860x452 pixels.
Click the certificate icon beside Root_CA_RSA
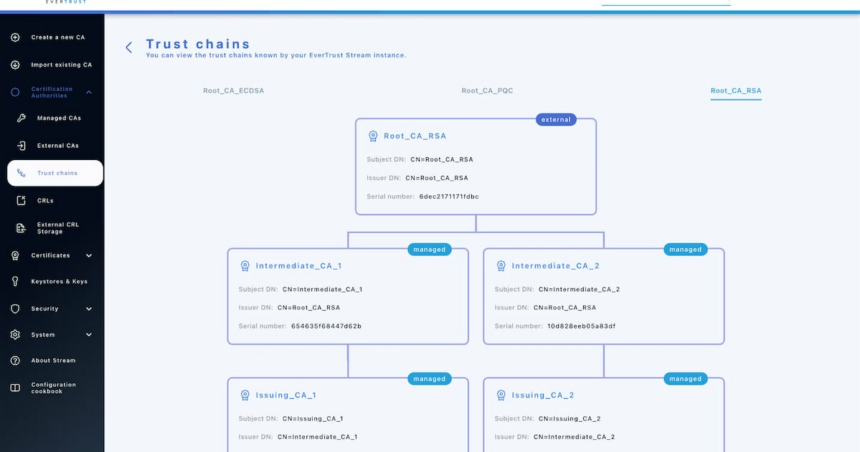click(x=372, y=136)
